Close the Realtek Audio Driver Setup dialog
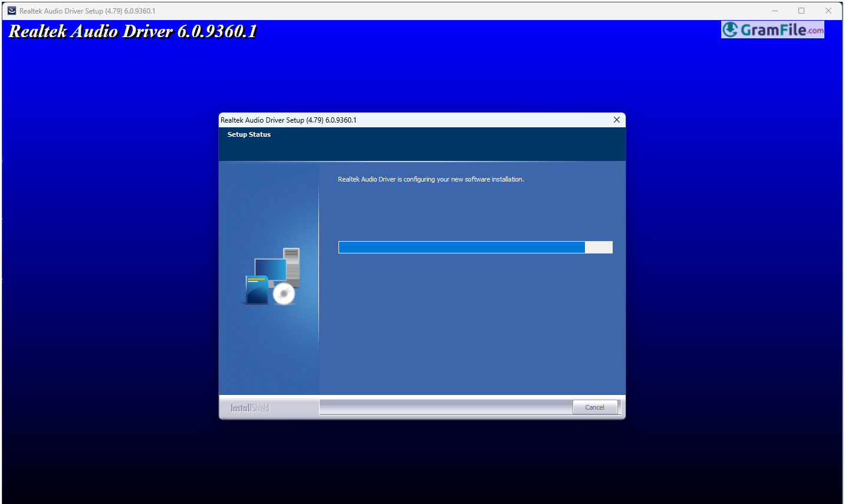 [617, 120]
